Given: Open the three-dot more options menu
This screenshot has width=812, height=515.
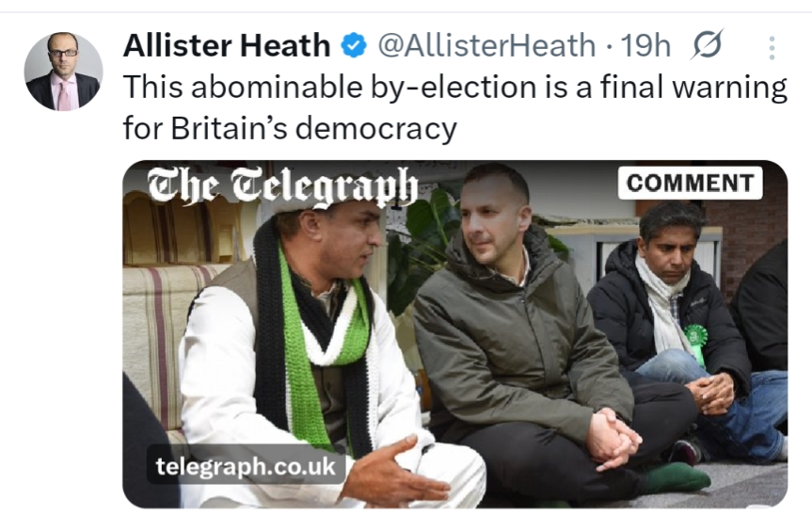Looking at the screenshot, I should point(772,48).
